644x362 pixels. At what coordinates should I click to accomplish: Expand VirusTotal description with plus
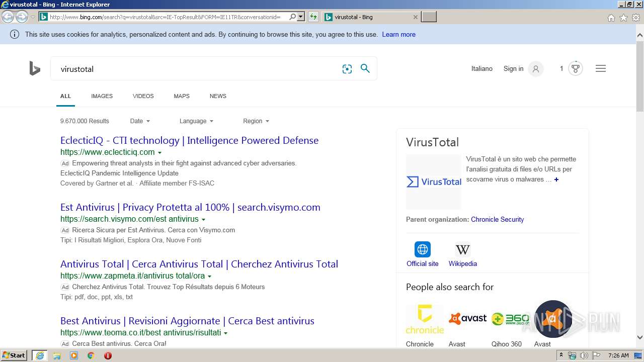coord(556,179)
